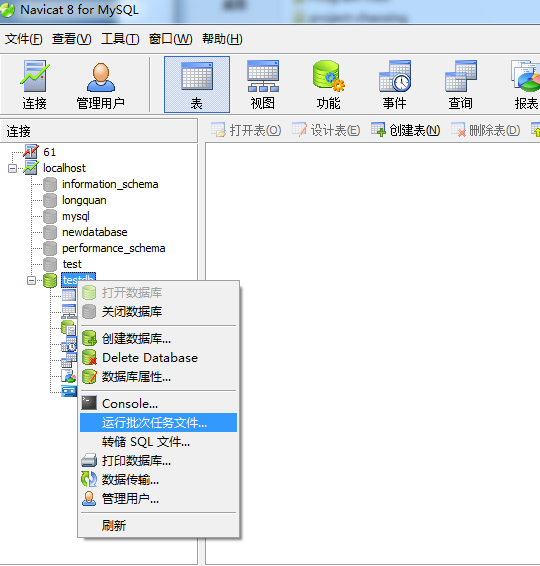Image resolution: width=540 pixels, height=566 pixels.
Task: Open the 查询 query toolbar icon
Action: (461, 85)
